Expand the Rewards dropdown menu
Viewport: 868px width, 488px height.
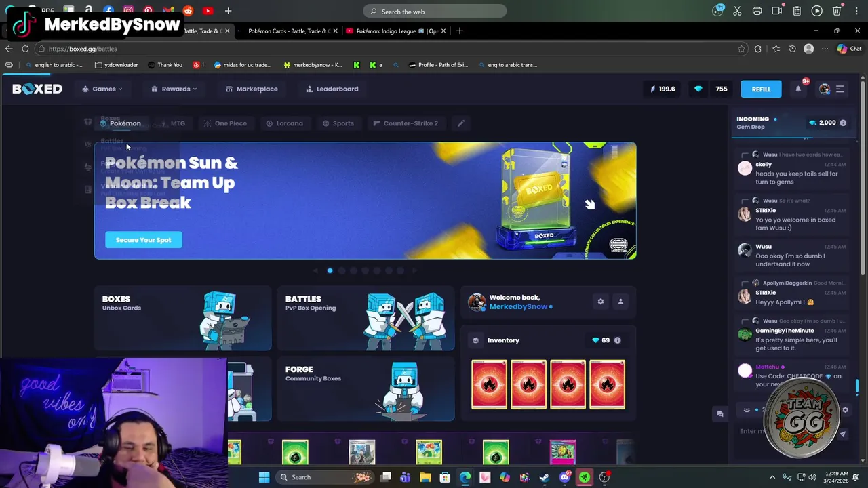coord(174,89)
